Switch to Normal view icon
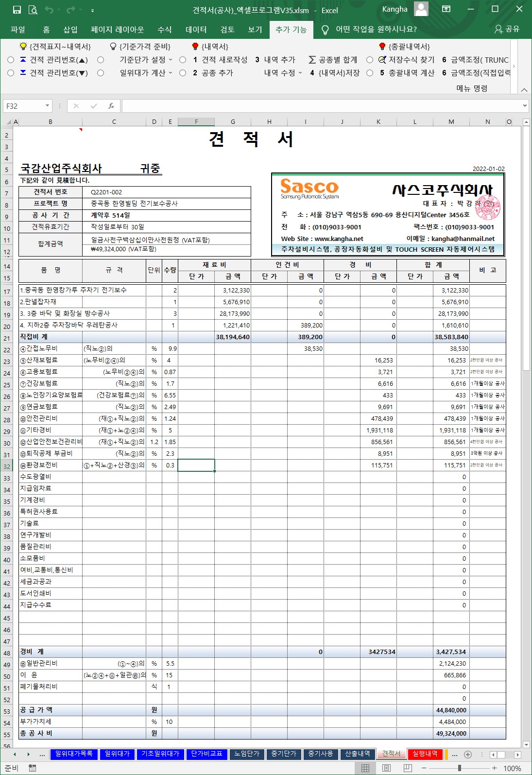 click(x=365, y=768)
